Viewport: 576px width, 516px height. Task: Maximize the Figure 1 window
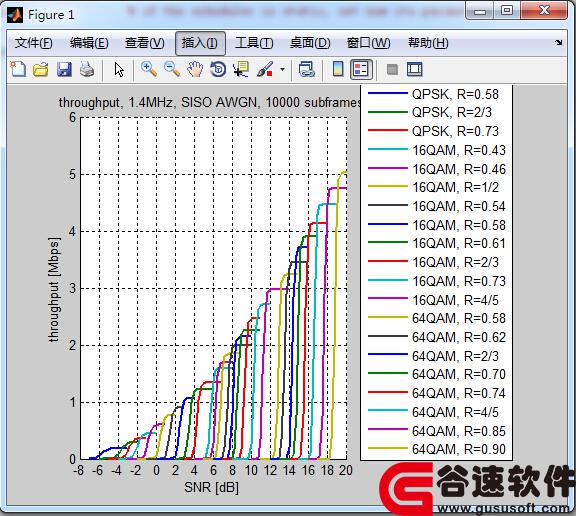[x=507, y=10]
